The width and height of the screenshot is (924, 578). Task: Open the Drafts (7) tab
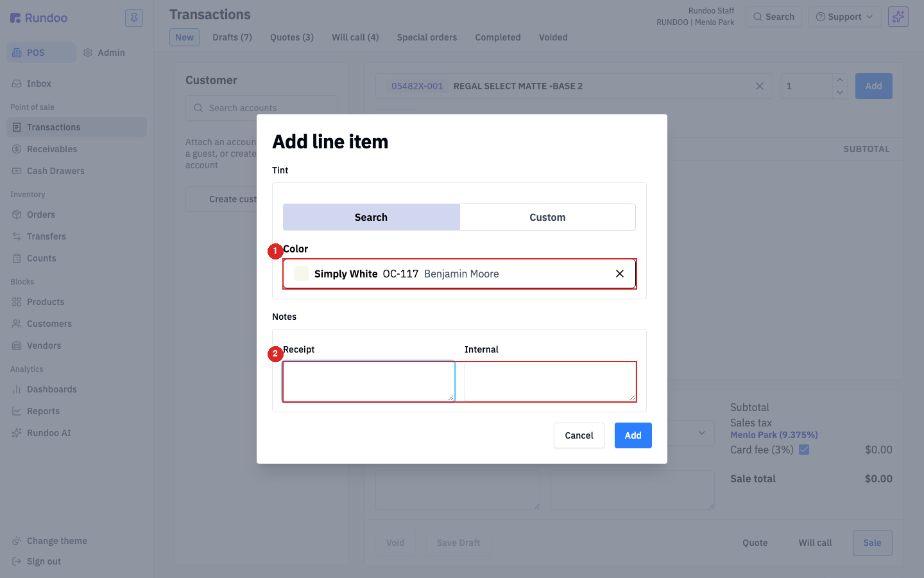click(x=232, y=37)
